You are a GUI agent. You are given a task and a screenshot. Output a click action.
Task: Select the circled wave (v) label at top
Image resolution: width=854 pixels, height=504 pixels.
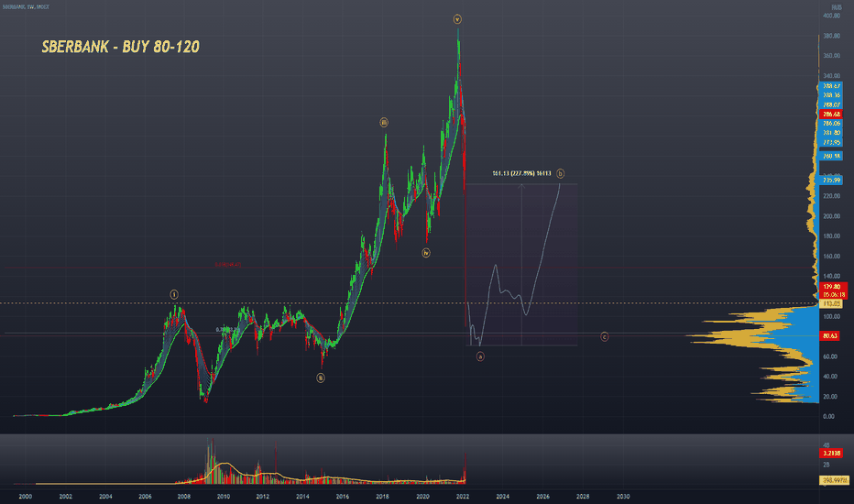(457, 19)
